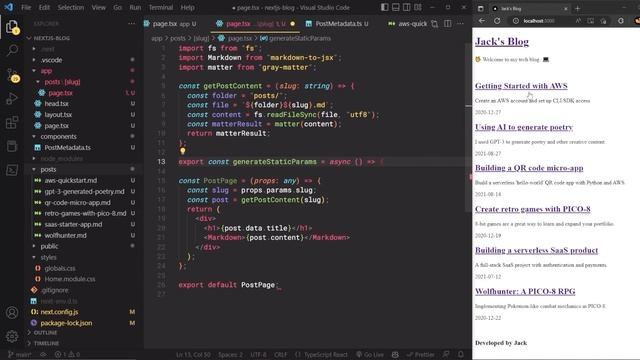Click the localhost address bar

coord(539,20)
